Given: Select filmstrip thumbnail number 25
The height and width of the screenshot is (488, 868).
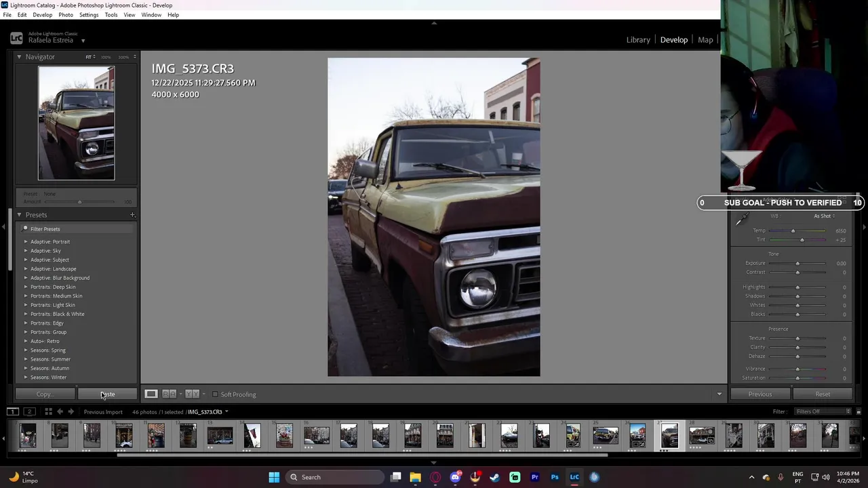Looking at the screenshot, I should coord(606,435).
